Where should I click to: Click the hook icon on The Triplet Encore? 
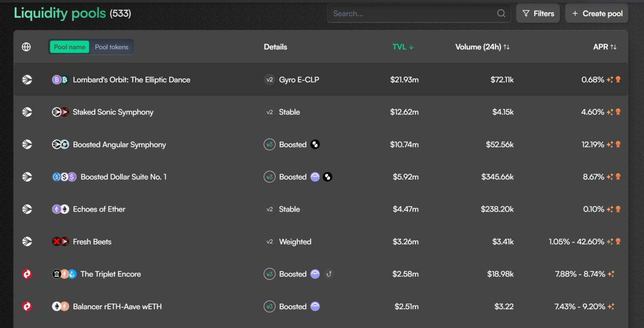click(329, 274)
